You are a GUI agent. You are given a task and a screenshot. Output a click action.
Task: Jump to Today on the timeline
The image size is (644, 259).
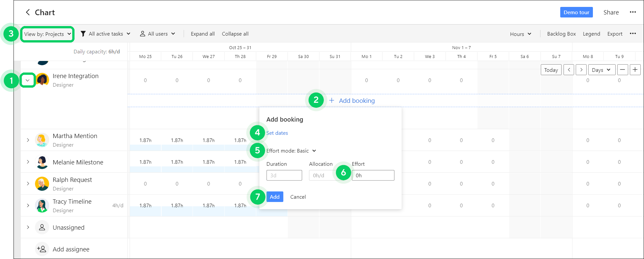(x=551, y=70)
